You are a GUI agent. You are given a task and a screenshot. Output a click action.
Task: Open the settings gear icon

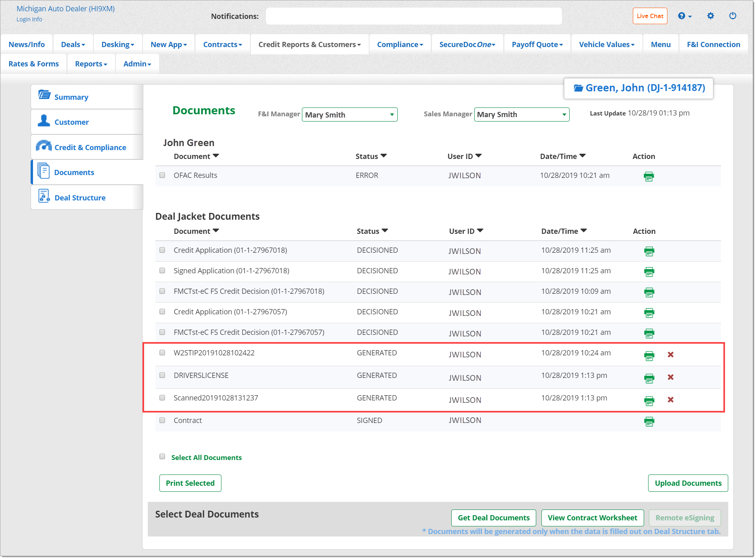[711, 16]
